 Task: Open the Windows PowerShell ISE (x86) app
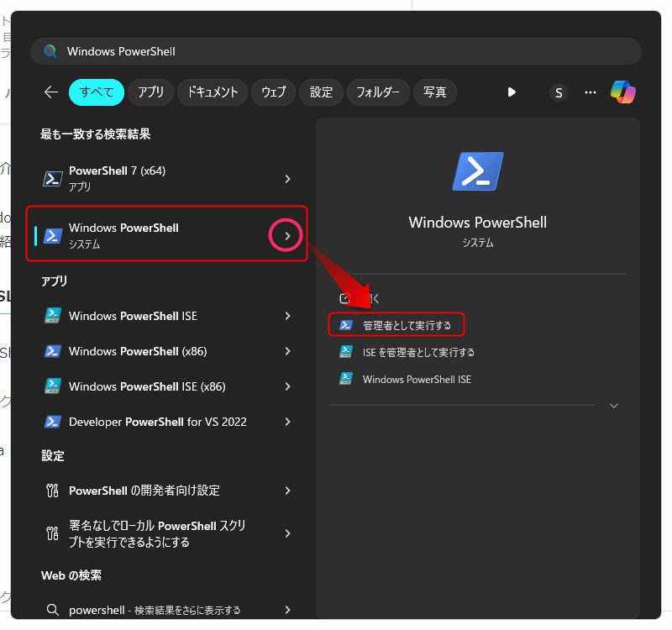(167, 386)
